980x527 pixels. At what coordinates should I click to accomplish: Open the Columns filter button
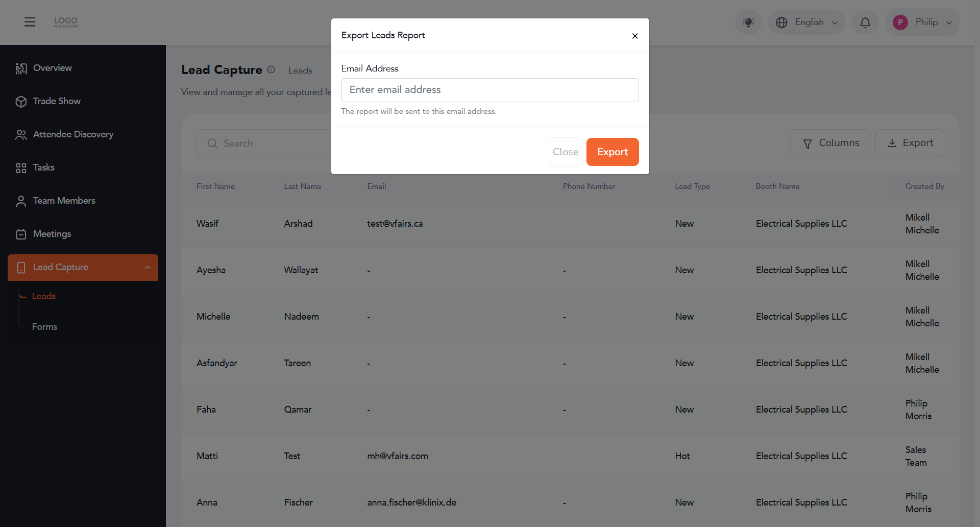pyautogui.click(x=830, y=143)
